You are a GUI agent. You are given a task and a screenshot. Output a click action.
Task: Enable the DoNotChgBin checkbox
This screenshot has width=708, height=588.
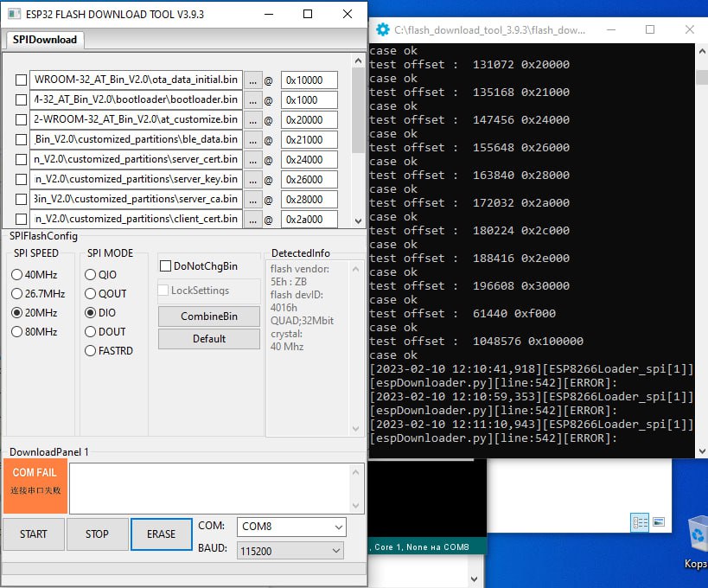(x=165, y=266)
